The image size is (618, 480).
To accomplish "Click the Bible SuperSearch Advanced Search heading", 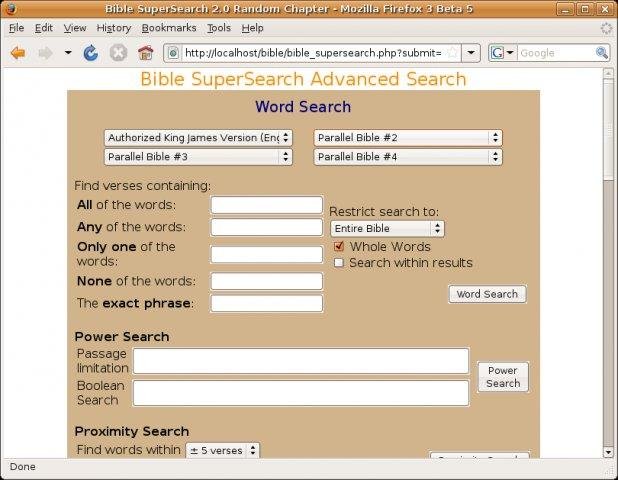I will click(x=303, y=79).
